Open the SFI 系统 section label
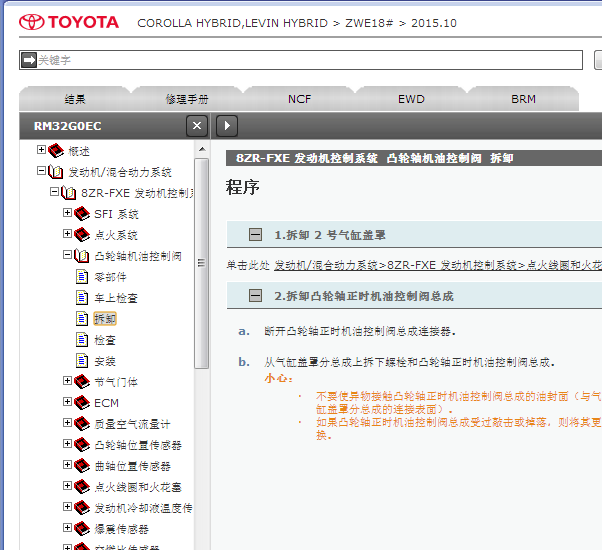The image size is (602, 550). [116, 214]
